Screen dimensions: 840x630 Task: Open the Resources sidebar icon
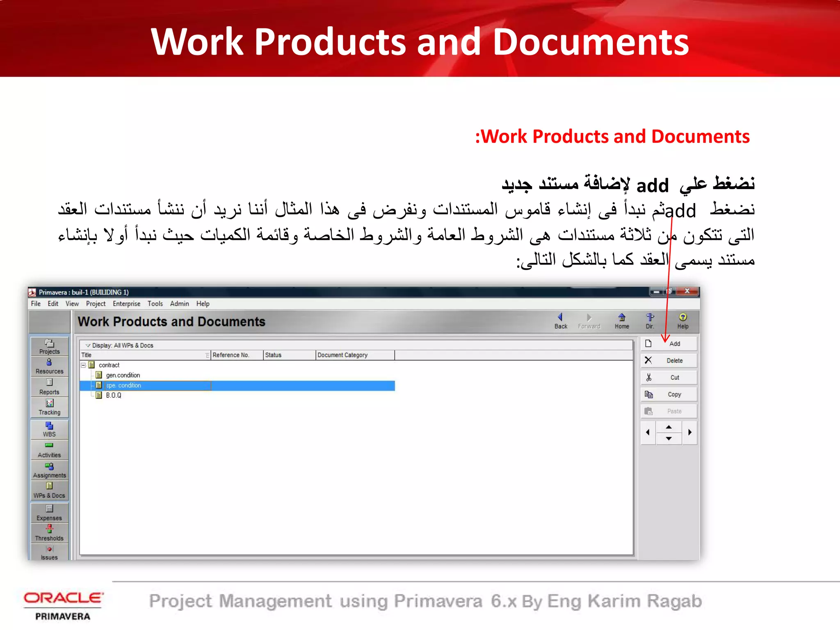(49, 366)
